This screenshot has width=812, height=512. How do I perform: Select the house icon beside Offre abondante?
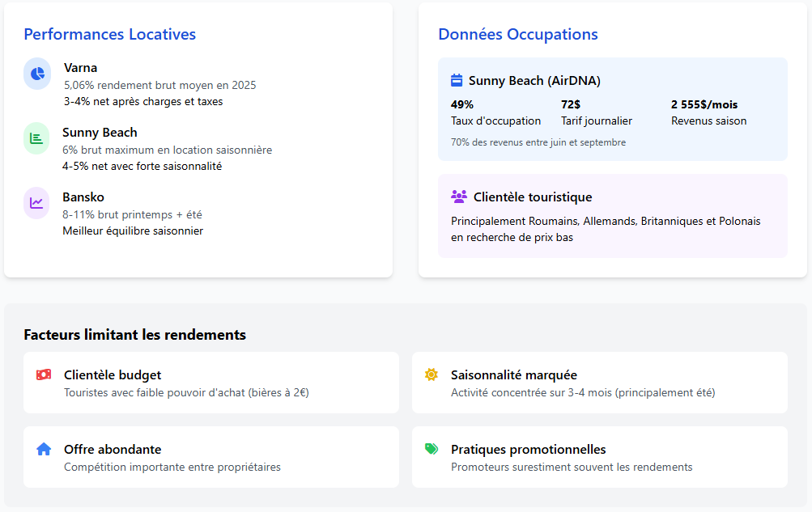tap(43, 449)
